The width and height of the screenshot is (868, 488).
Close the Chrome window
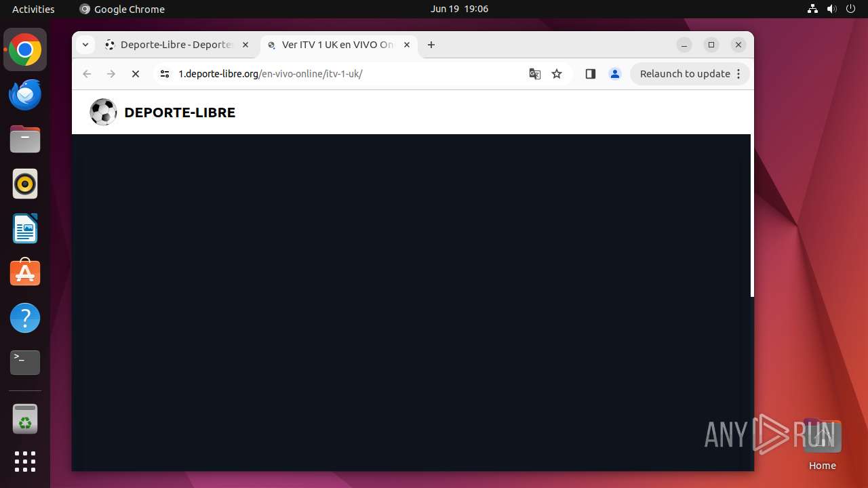738,45
